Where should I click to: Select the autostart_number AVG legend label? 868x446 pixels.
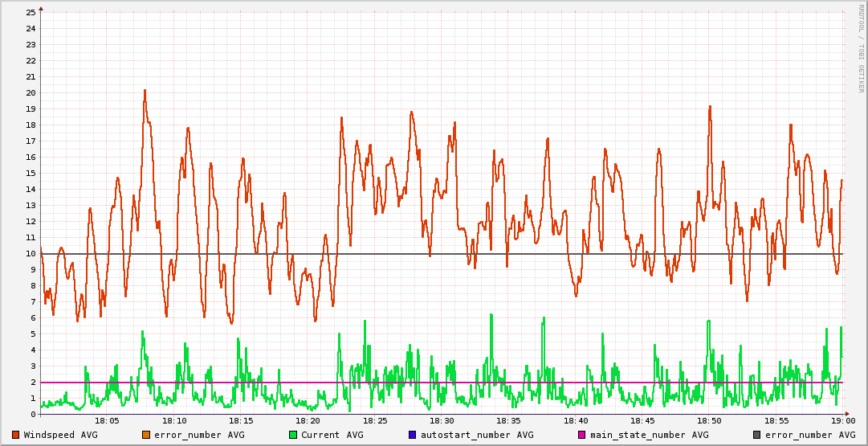(x=477, y=435)
